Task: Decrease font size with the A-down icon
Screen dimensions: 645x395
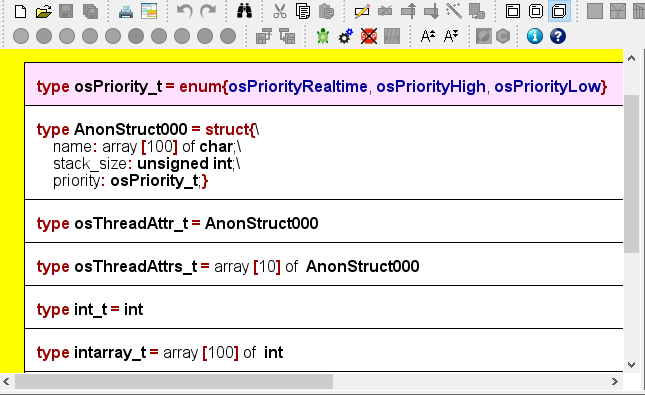Action: click(451, 37)
